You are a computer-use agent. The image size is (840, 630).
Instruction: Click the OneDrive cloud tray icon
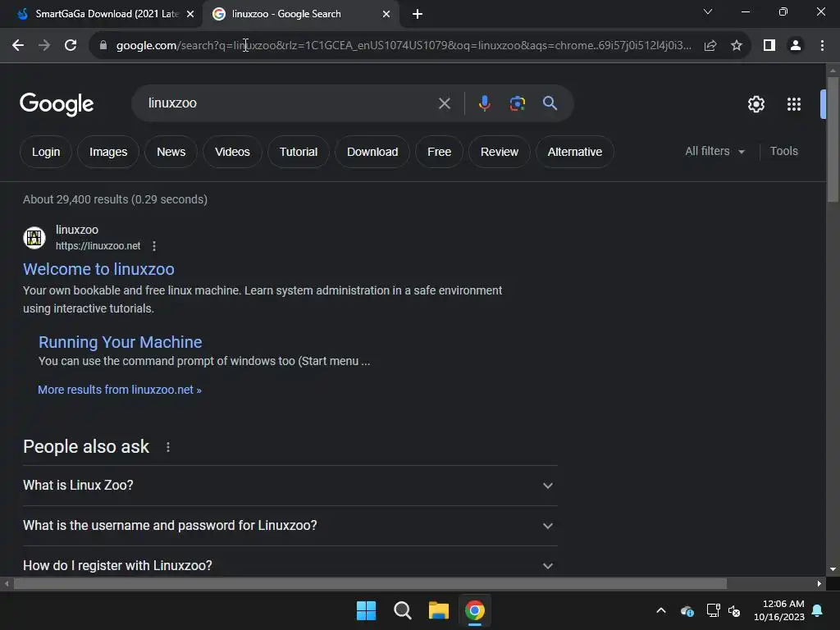pyautogui.click(x=687, y=610)
